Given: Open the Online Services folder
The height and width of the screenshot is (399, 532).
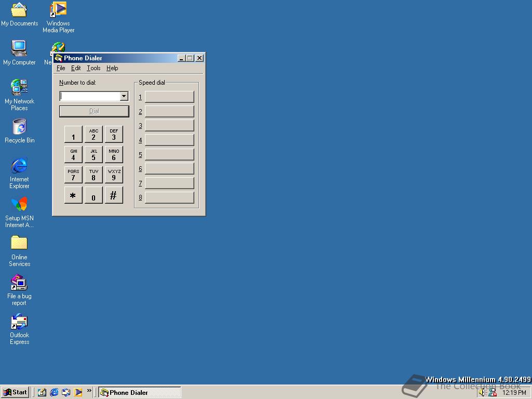Looking at the screenshot, I should pyautogui.click(x=19, y=251).
